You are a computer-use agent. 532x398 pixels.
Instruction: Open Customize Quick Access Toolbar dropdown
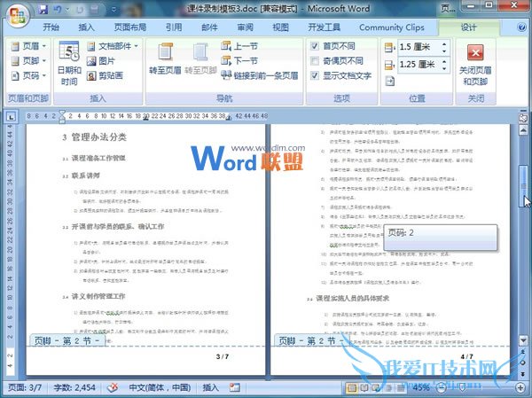(x=113, y=10)
